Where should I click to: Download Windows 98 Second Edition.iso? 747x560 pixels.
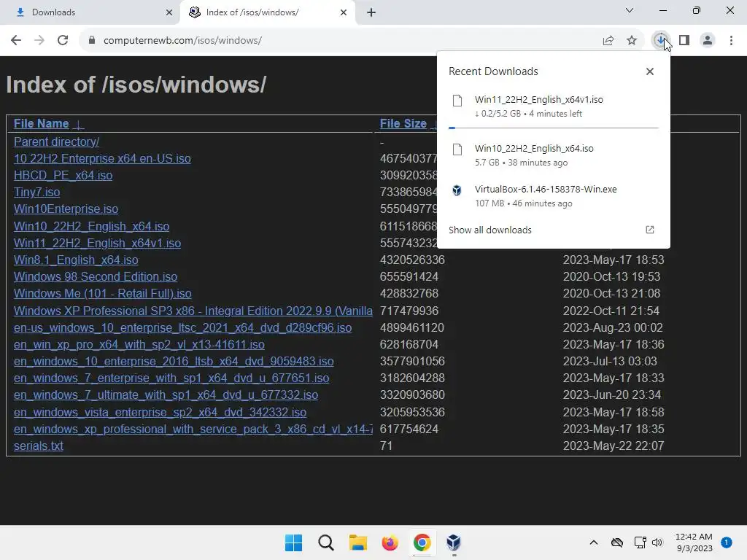pos(96,276)
